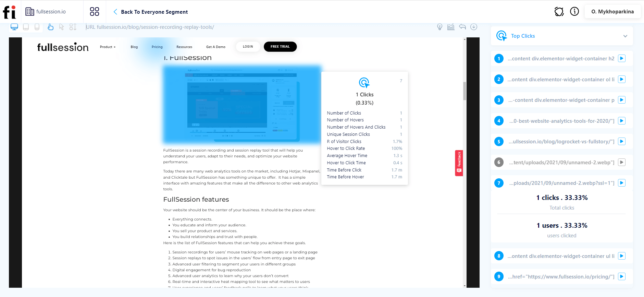This screenshot has width=644, height=297.
Task: Collapse expanded top click number 7
Action: pos(499,183)
